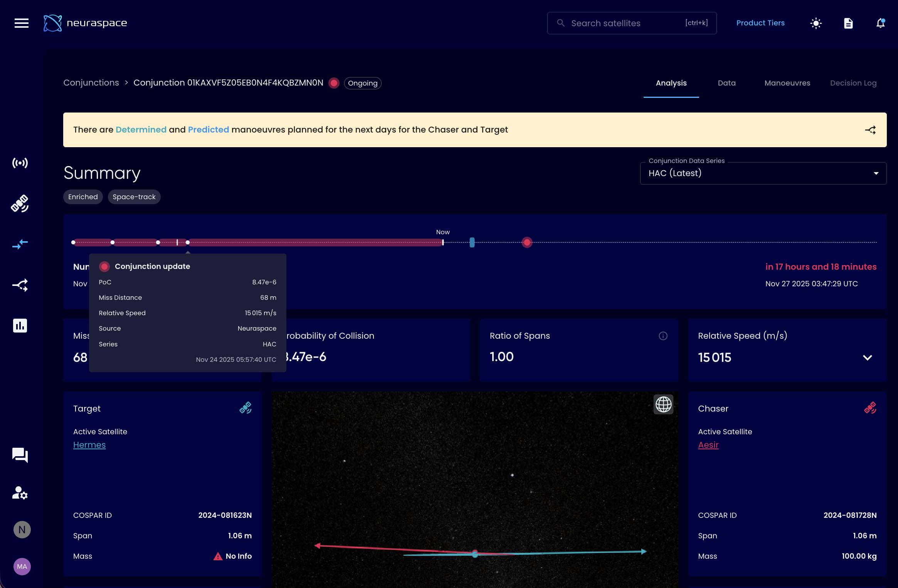This screenshot has width=898, height=588.
Task: Open the chat feedback sidebar icon
Action: (20, 455)
